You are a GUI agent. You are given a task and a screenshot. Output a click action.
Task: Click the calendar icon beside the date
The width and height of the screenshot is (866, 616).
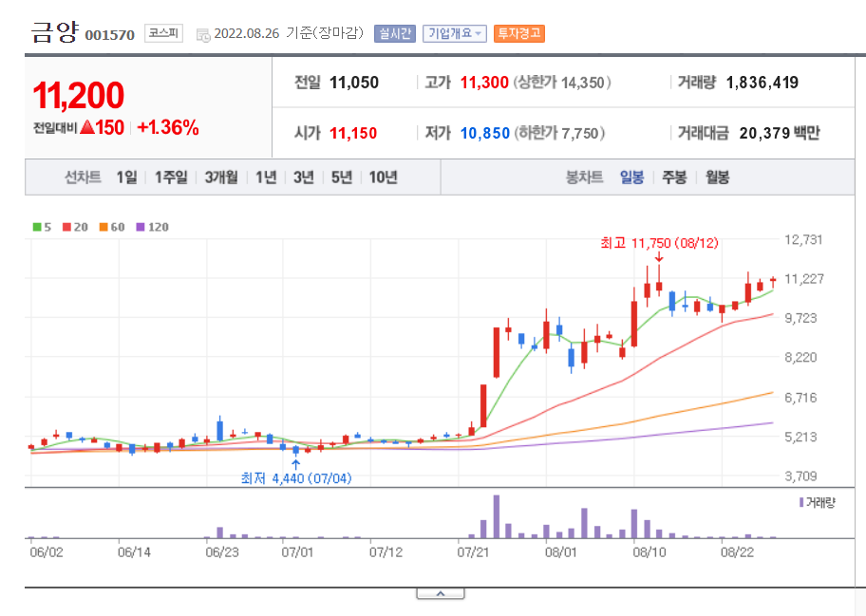[x=202, y=35]
